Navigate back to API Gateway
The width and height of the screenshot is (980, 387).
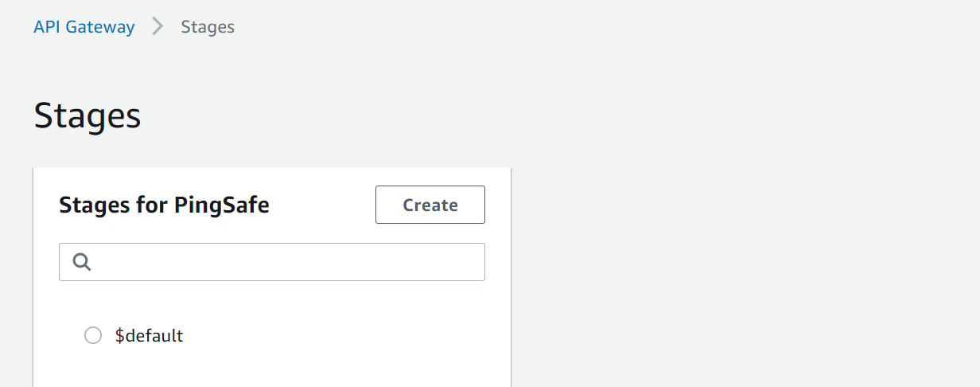84,26
